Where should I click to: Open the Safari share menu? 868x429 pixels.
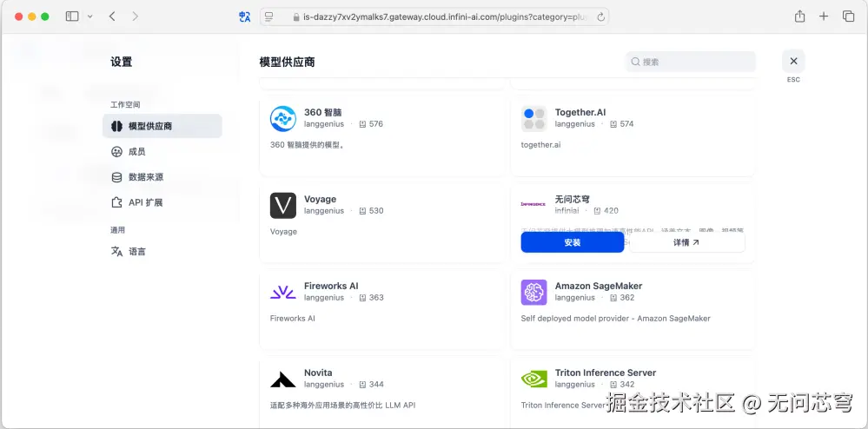799,16
